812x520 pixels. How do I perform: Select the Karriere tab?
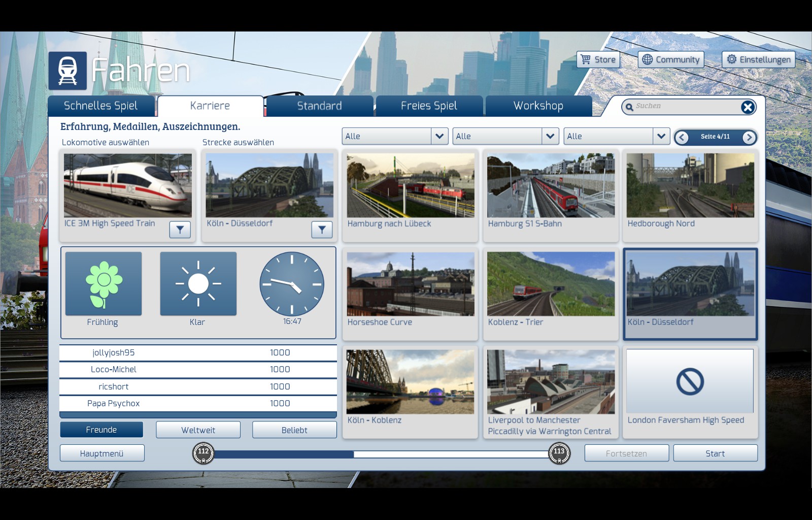210,106
